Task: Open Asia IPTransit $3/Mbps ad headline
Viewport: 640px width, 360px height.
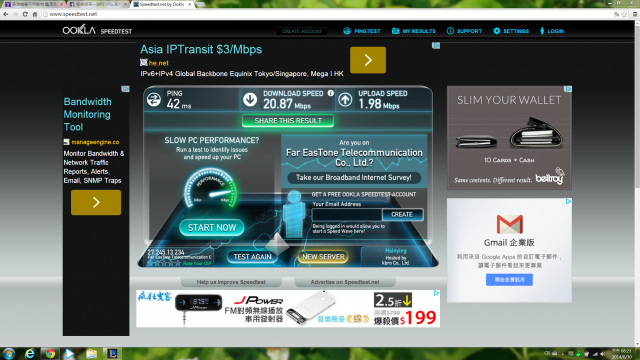Action: [x=201, y=49]
